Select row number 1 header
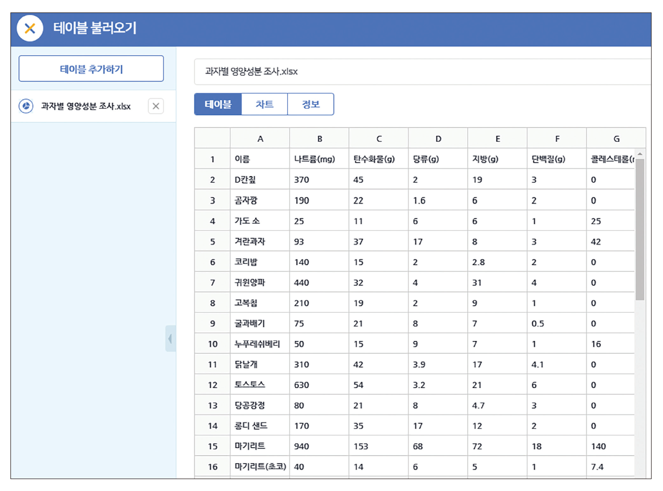Viewport: 663px width, 491px height. [x=212, y=159]
